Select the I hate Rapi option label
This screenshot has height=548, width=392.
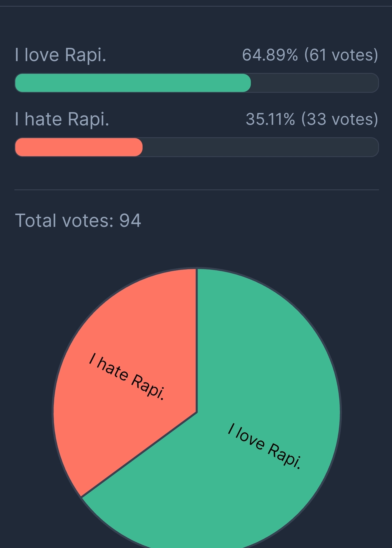pyautogui.click(x=62, y=119)
